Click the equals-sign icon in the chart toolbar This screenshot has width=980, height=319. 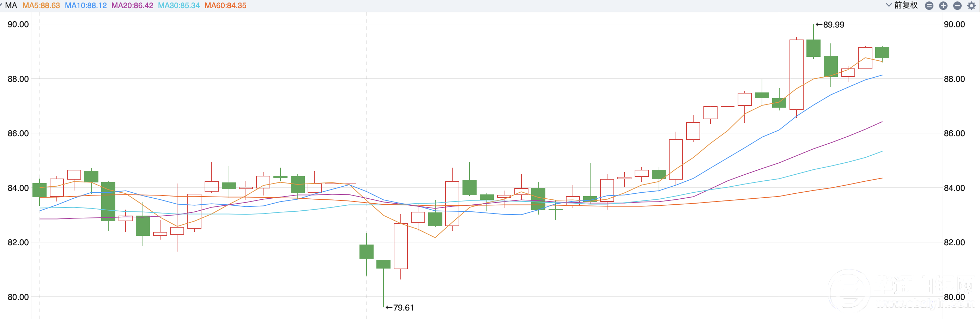click(929, 6)
